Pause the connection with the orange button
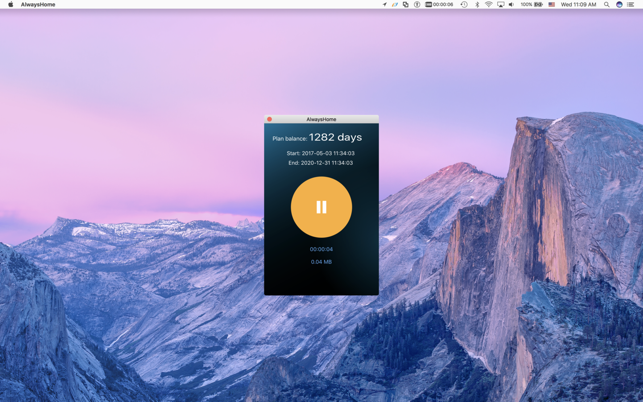 click(321, 207)
